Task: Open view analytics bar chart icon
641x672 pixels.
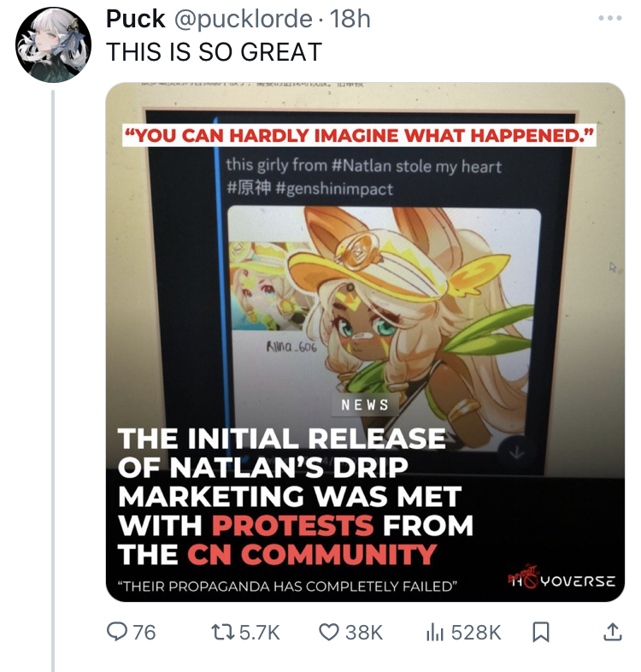Action: tap(435, 632)
